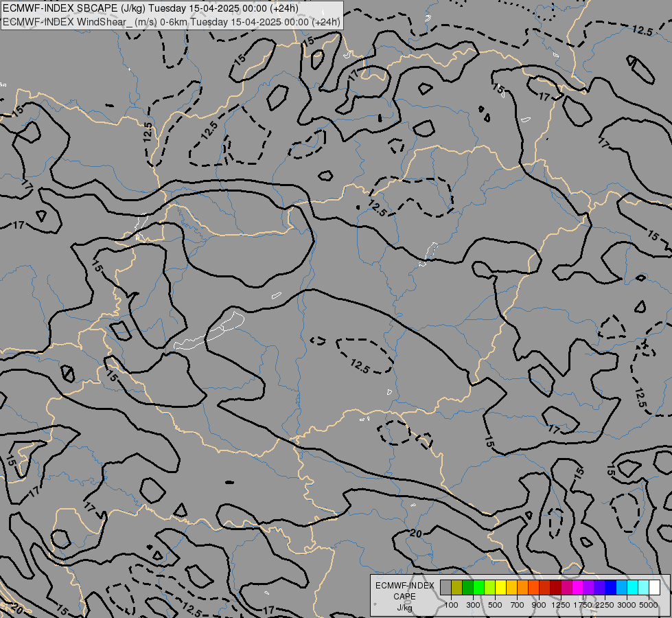672x618 pixels.
Task: Click the '1750' legend scale value
Action: click(583, 605)
